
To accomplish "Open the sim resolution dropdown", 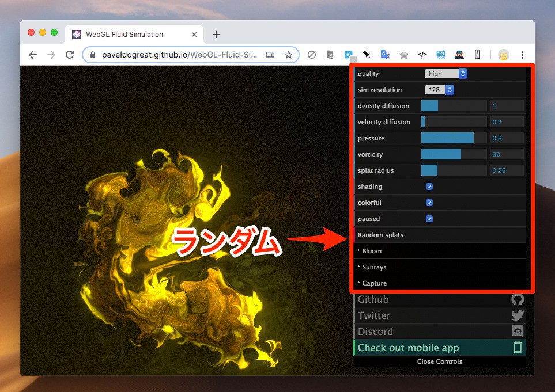I will pyautogui.click(x=439, y=90).
